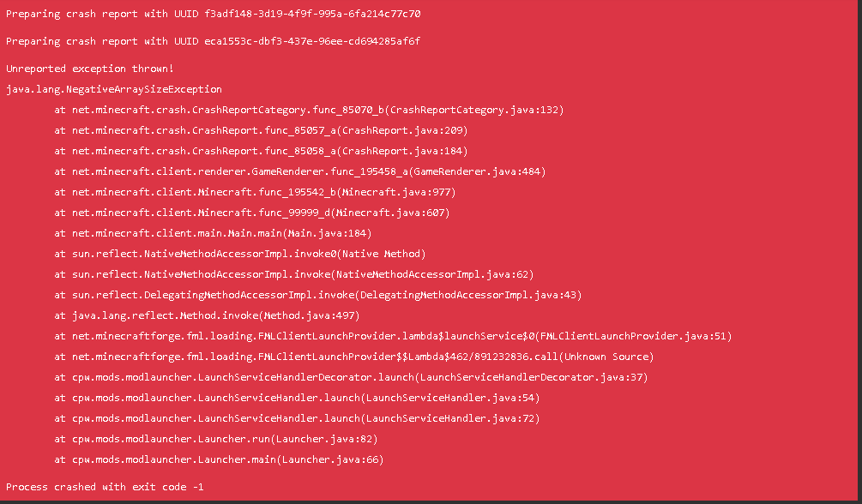Click the invoke0(Native Method) stack line
The image size is (862, 504).
tap(240, 254)
